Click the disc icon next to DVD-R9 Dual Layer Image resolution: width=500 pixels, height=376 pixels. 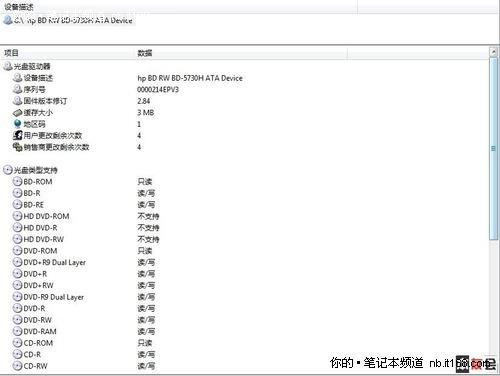pos(17,297)
